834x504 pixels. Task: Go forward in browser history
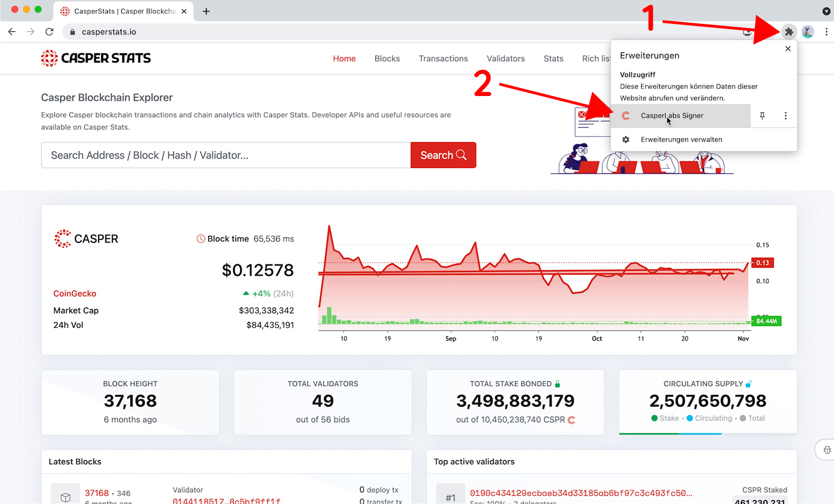tap(30, 32)
